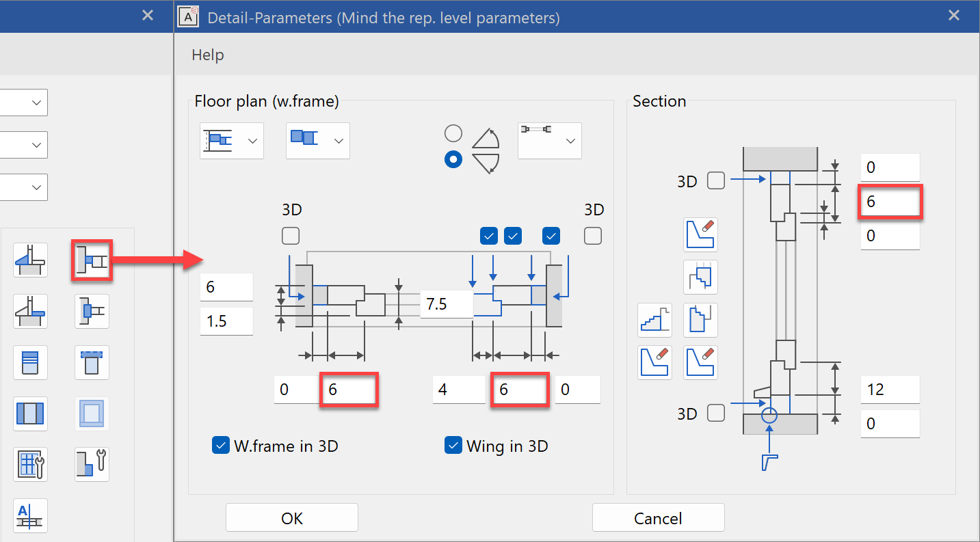The height and width of the screenshot is (542, 980).
Task: Click the filled stepped profile icon beside stairs icon
Action: click(x=700, y=321)
